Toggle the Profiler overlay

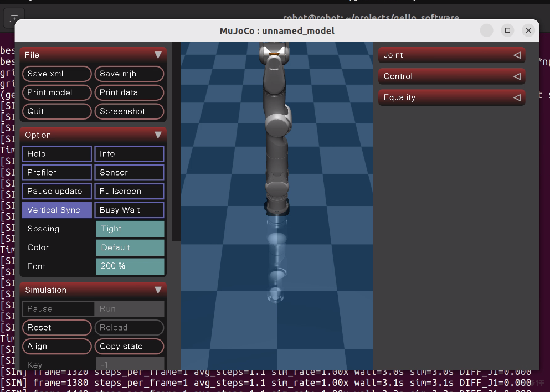pyautogui.click(x=57, y=172)
